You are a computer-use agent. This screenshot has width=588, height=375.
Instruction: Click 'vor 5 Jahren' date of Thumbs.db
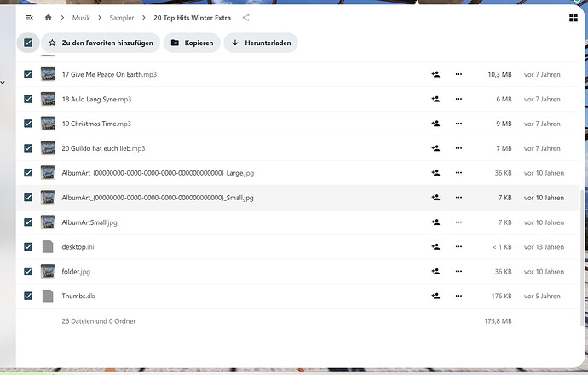click(542, 296)
